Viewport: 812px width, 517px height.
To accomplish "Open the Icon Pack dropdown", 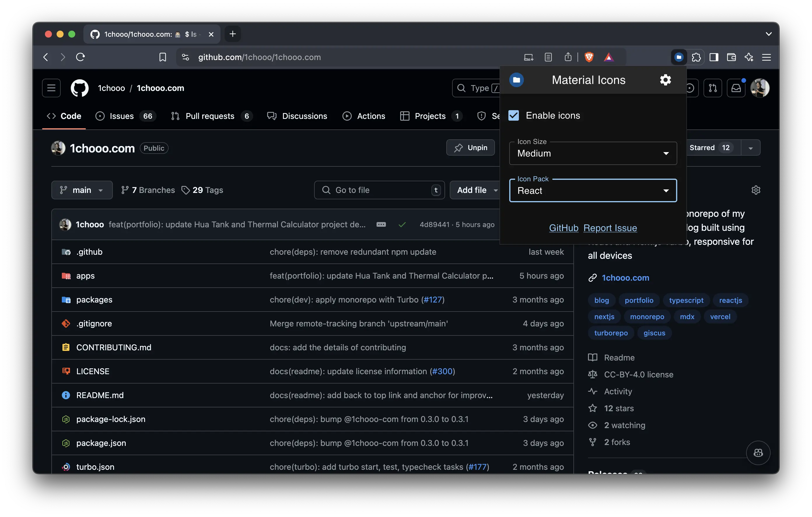I will coord(593,191).
